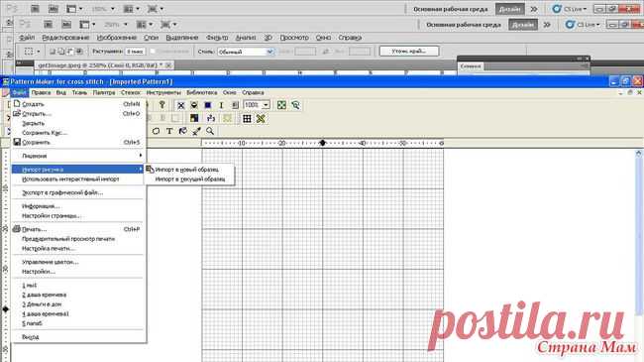
Task: Click the grid display toolbar icon
Action: click(247, 118)
